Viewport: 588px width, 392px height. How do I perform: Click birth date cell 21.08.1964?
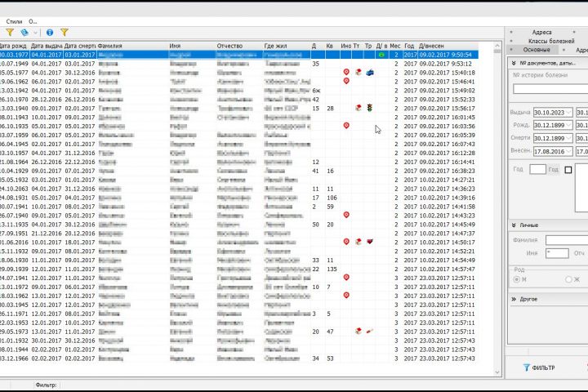[14, 162]
